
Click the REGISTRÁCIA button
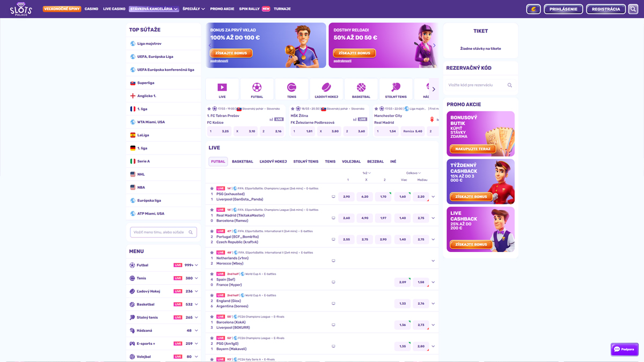point(605,9)
